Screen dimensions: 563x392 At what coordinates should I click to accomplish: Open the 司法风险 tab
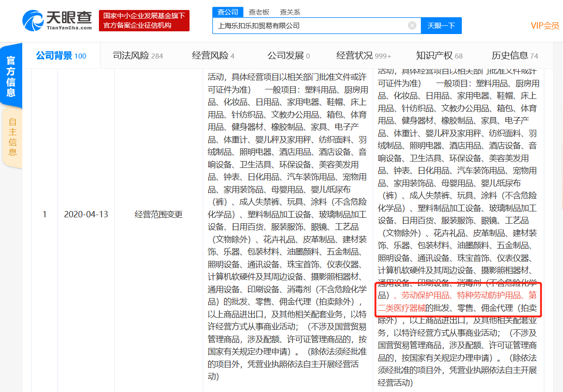pos(137,56)
